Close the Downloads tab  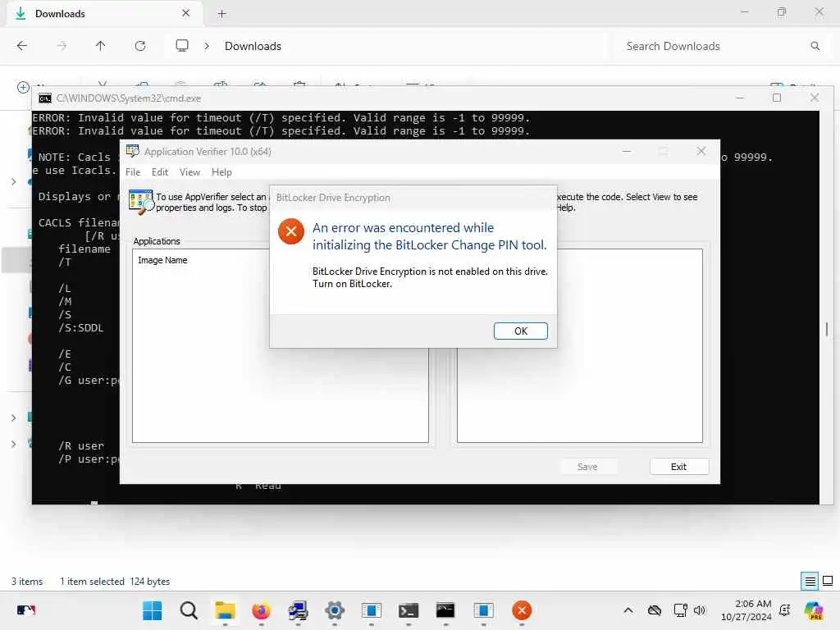(x=186, y=13)
